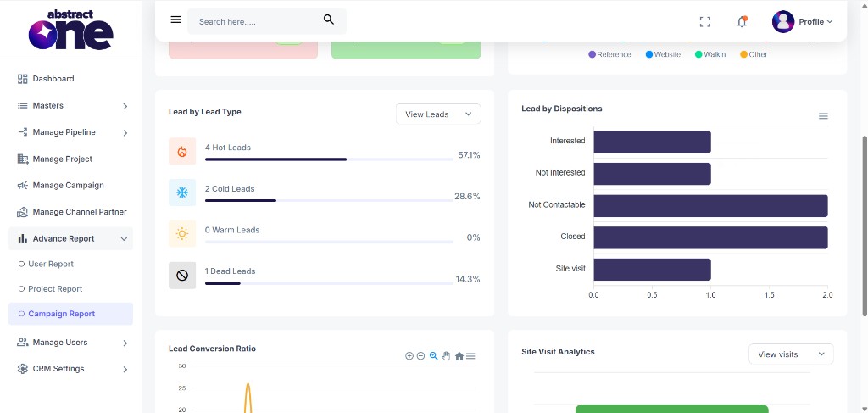Viewport: 868px width, 413px height.
Task: Toggle the Website legend series
Action: pyautogui.click(x=663, y=54)
